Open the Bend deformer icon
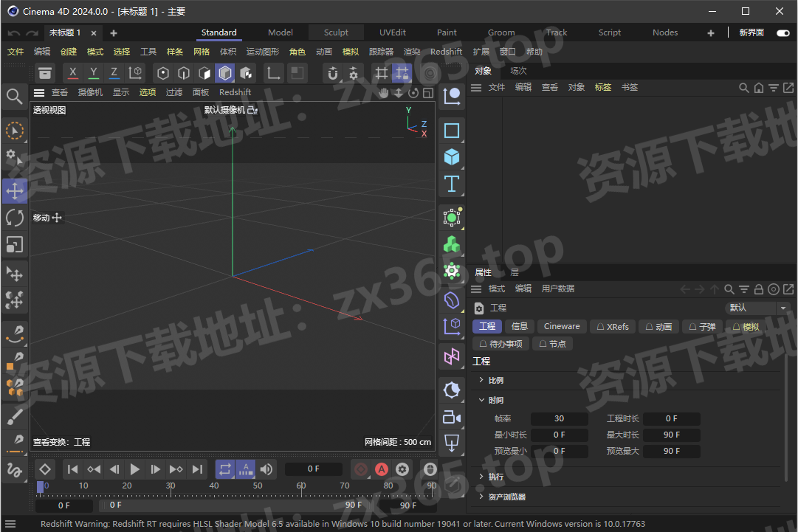This screenshot has width=798, height=532. click(x=452, y=300)
